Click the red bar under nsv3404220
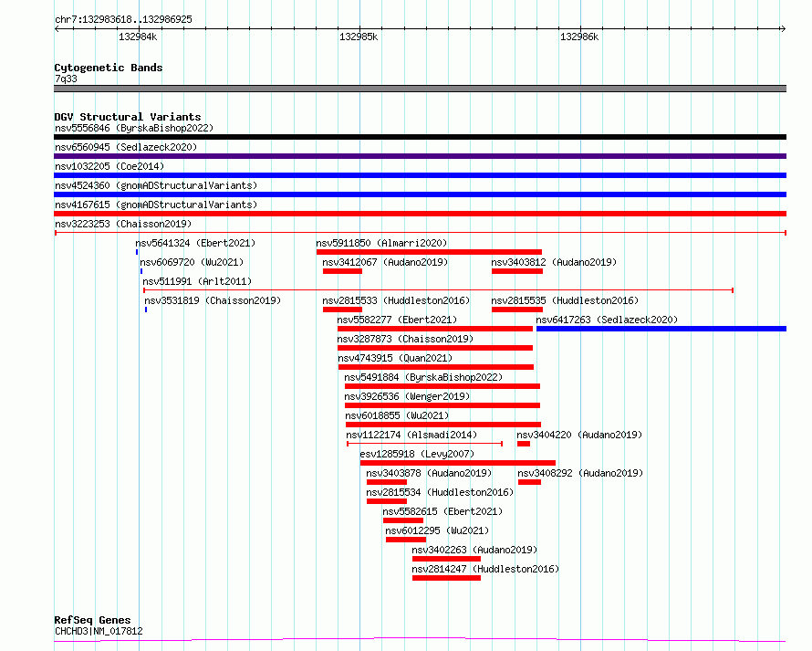The width and height of the screenshot is (812, 651). point(524,444)
